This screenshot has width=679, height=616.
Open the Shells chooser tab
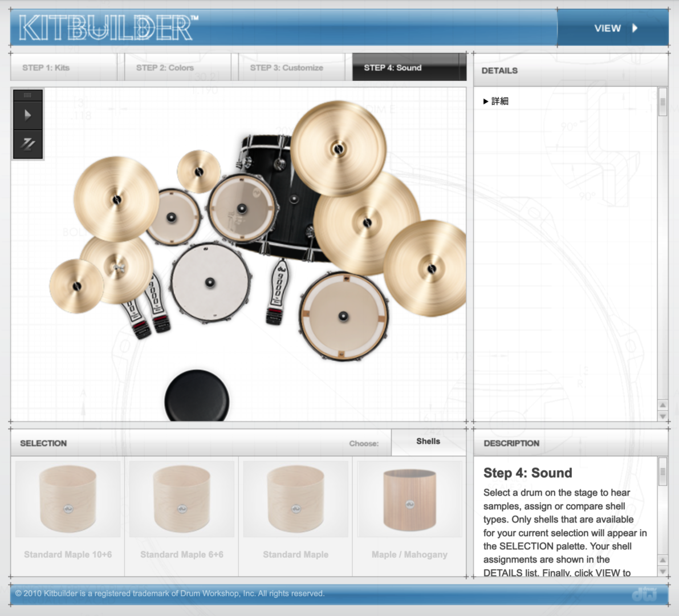[x=428, y=441]
